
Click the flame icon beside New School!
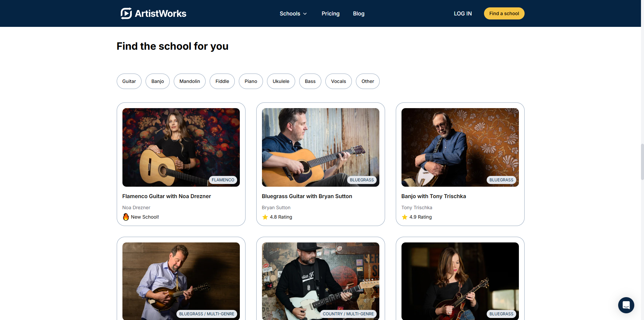pyautogui.click(x=126, y=217)
